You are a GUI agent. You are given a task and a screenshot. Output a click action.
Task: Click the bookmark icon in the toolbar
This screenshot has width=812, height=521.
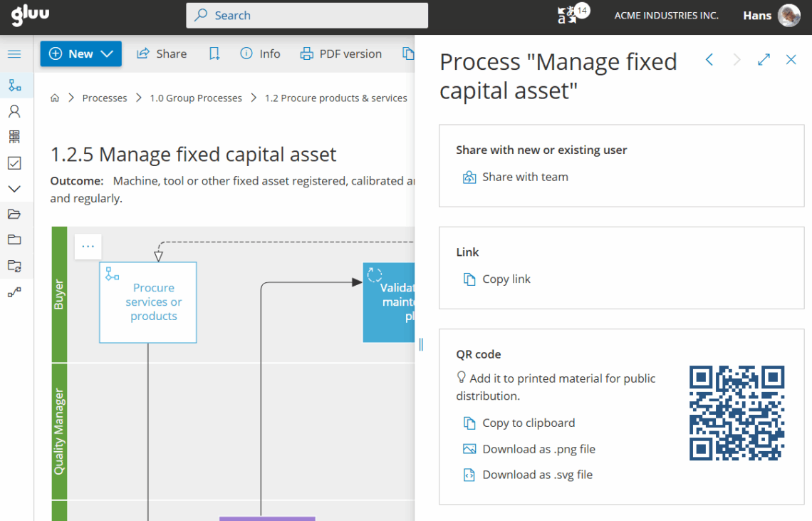(214, 54)
